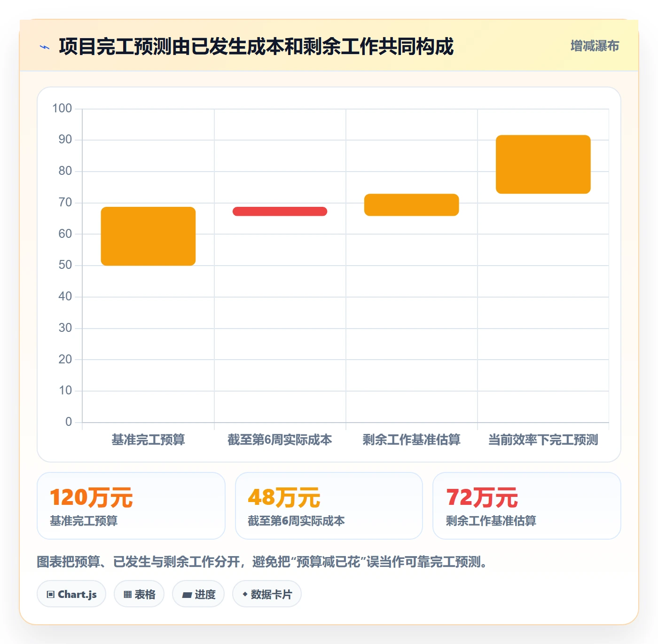The height and width of the screenshot is (644, 658).
Task: Select the 数据卡片 tag chip
Action: [267, 594]
